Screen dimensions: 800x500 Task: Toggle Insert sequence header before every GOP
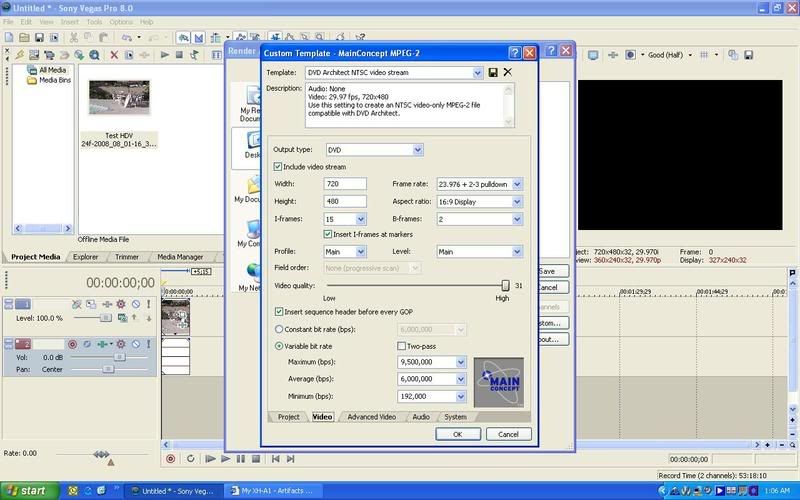tap(279, 311)
